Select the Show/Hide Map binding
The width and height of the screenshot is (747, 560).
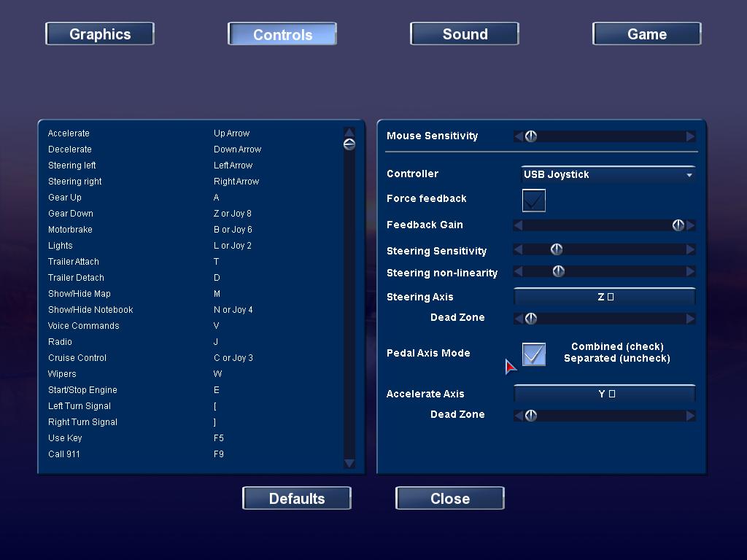(x=193, y=294)
